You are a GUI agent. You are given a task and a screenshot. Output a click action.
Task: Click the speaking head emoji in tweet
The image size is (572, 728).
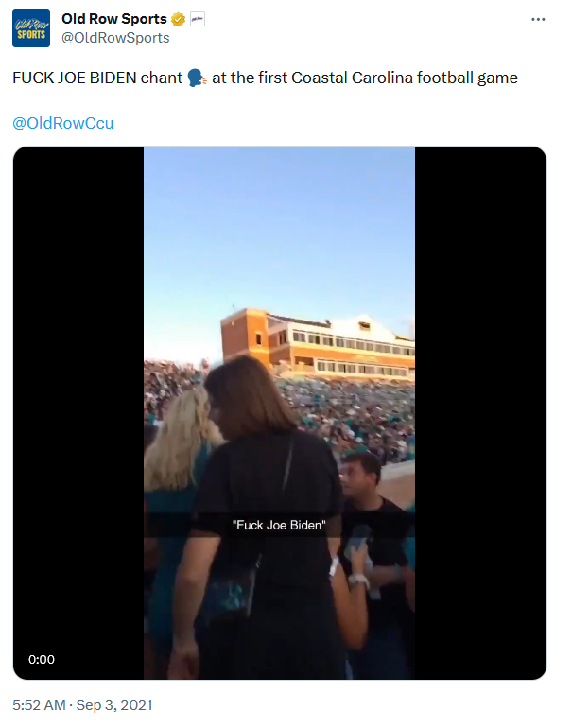tap(197, 78)
